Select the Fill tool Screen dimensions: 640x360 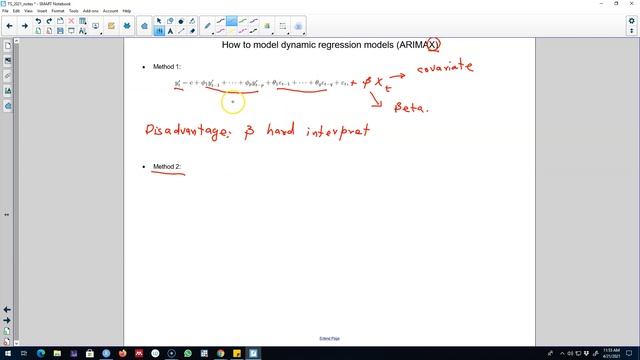tap(181, 21)
